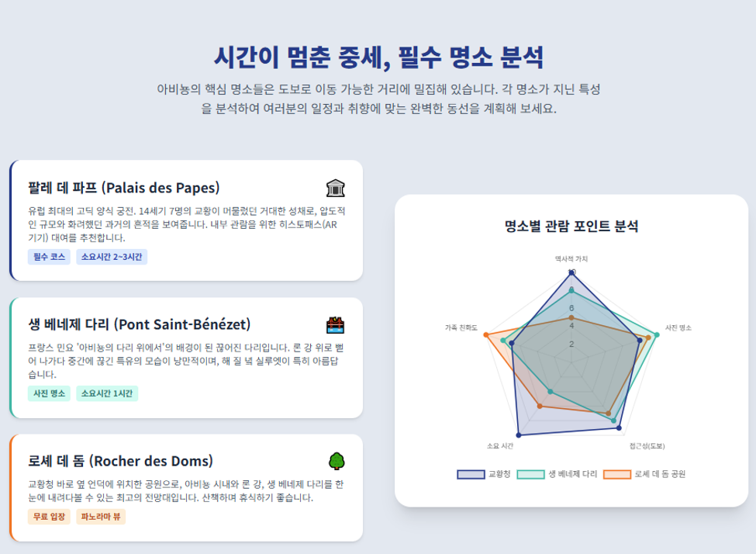The height and width of the screenshot is (554, 756).
Task: Click the 역사적 가치 radar axis label
Action: point(571,259)
